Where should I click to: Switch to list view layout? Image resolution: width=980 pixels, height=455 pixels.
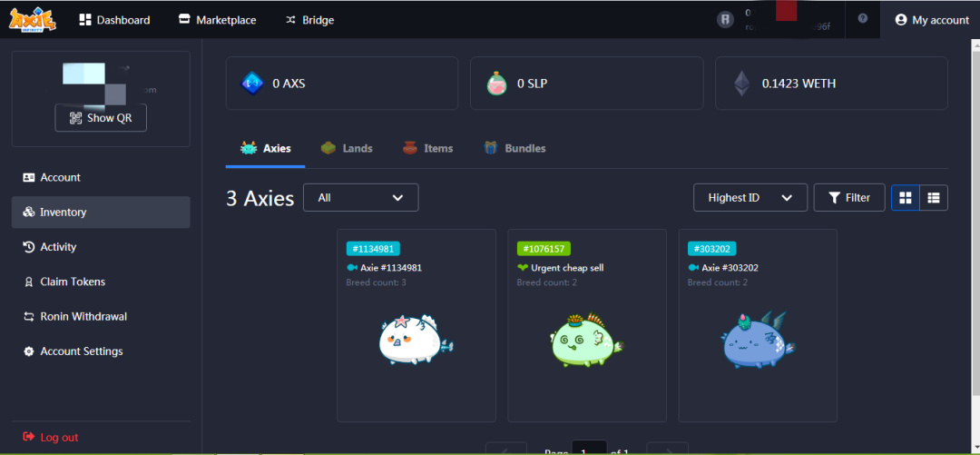pyautogui.click(x=934, y=197)
